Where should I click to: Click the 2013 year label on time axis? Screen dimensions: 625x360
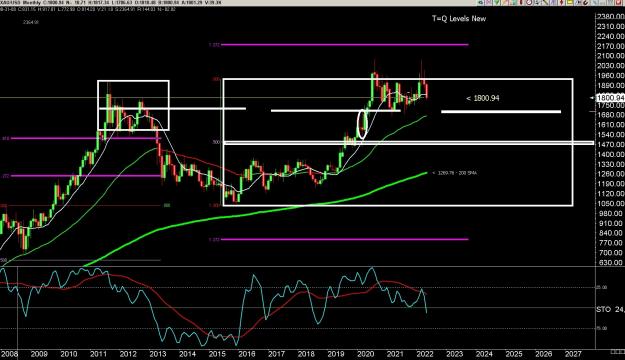[157, 354]
